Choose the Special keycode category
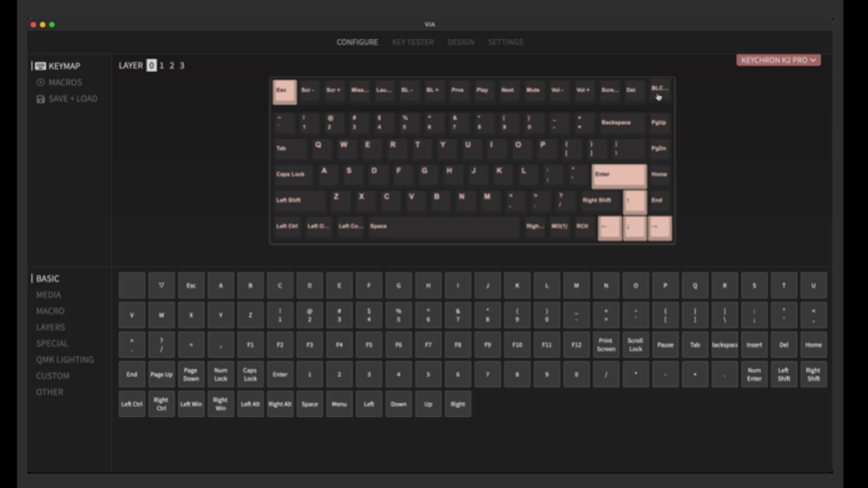Screen dimensions: 868x488 (x=52, y=344)
